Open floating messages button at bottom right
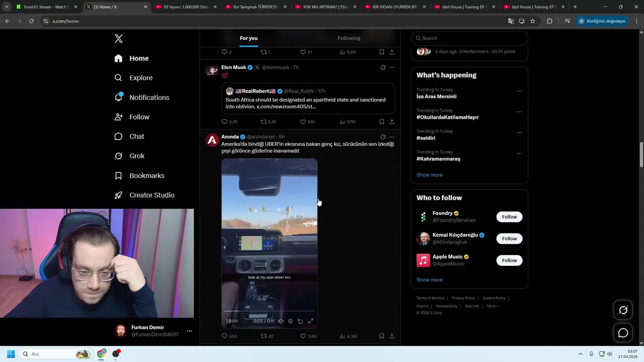Screen dimensions: 644x362 coord(623,333)
